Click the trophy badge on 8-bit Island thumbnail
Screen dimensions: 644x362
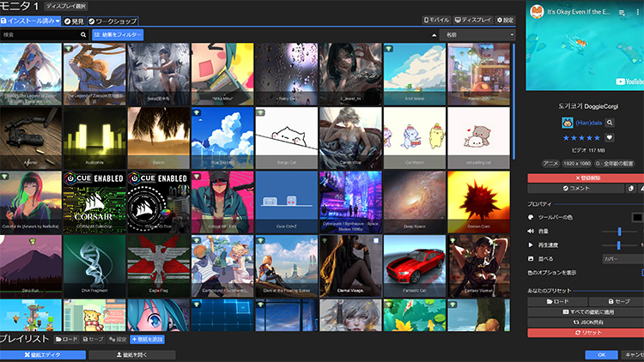click(388, 49)
